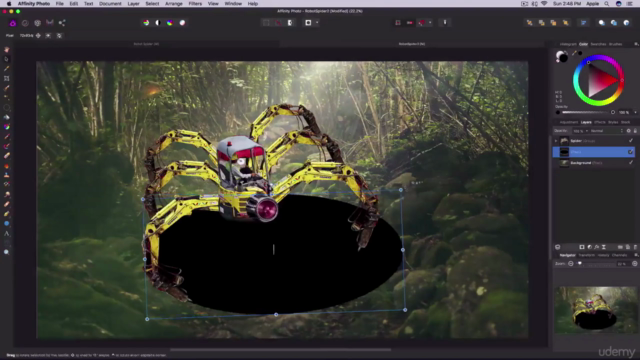Select the Flood Fill tool
Screen dimensions: 640x360
pos(7,118)
